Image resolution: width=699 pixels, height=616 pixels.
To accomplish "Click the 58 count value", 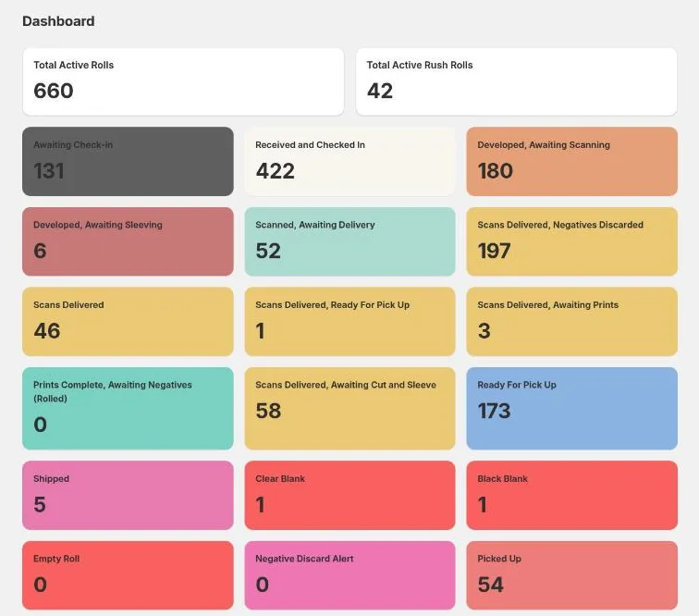I will pyautogui.click(x=268, y=411).
